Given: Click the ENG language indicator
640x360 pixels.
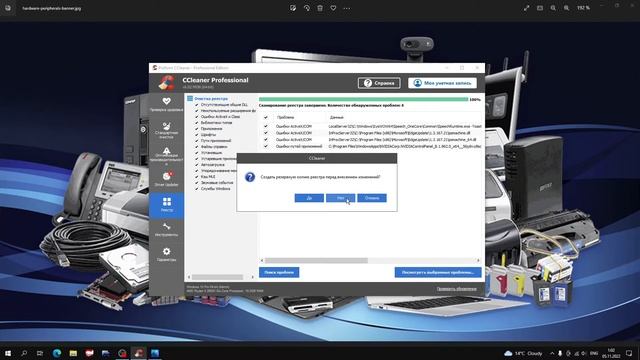Looking at the screenshot, I should (594, 353).
